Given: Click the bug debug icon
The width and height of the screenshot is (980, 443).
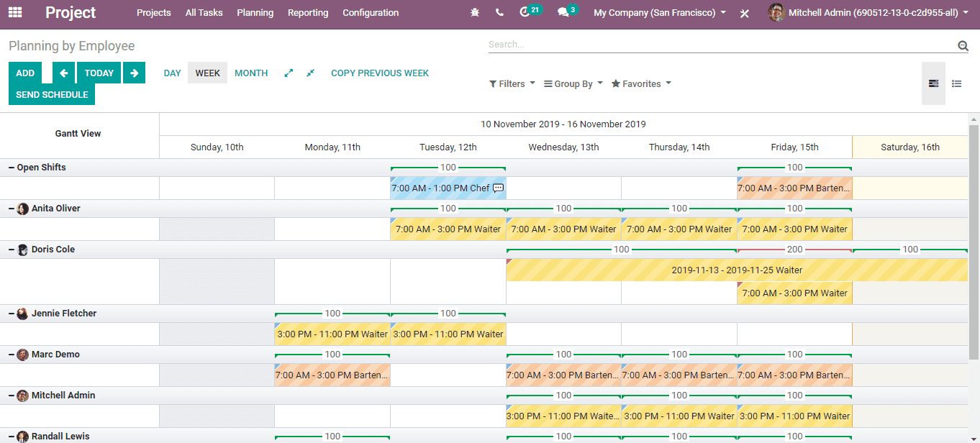Looking at the screenshot, I should (x=474, y=13).
